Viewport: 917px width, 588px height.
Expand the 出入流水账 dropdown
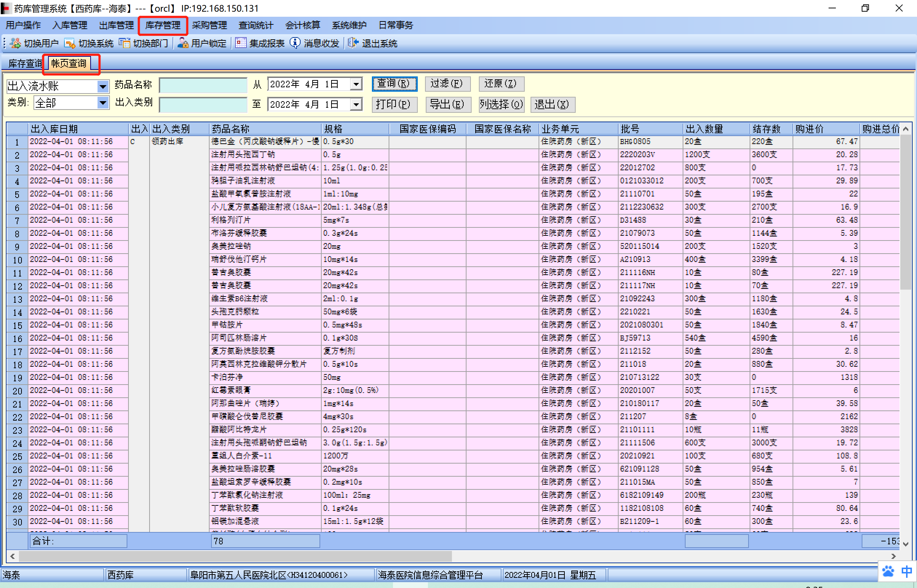pyautogui.click(x=103, y=86)
